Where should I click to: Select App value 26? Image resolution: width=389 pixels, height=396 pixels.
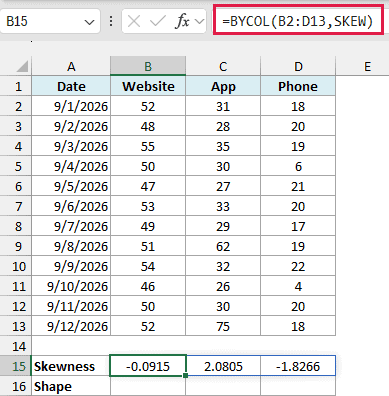(x=223, y=286)
